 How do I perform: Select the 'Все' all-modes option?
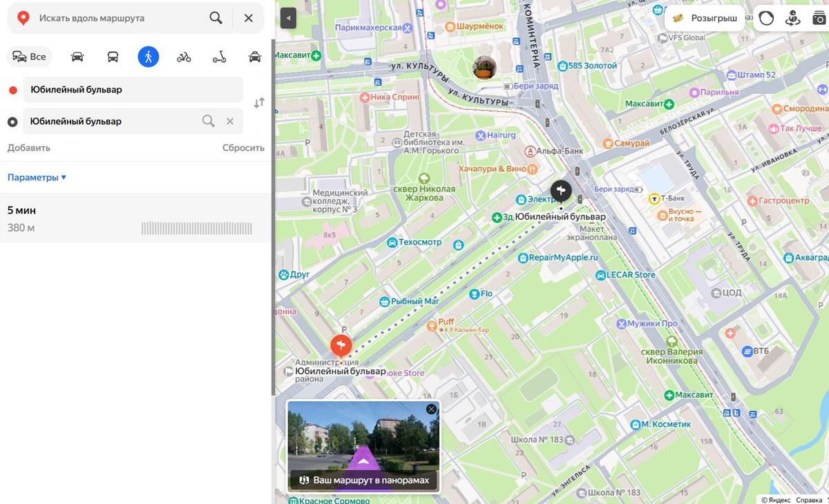tap(30, 57)
